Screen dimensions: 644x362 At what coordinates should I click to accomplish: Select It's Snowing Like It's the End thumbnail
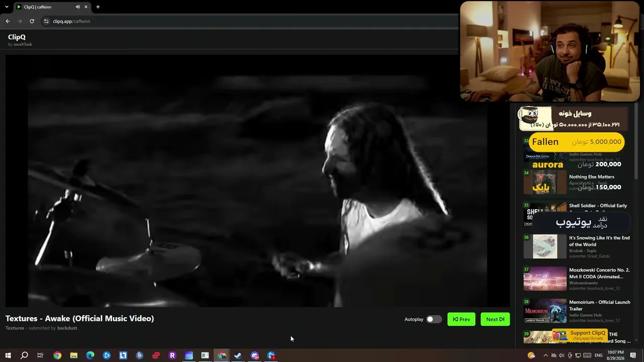point(545,246)
